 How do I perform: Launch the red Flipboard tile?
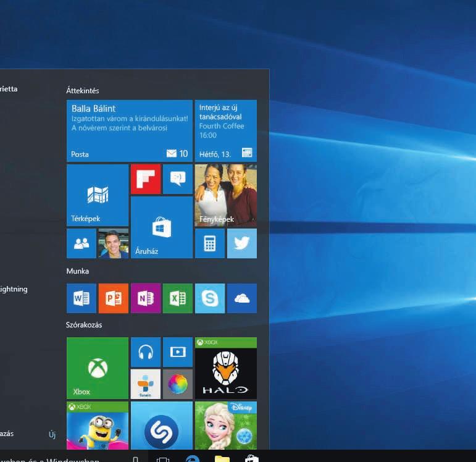[146, 179]
